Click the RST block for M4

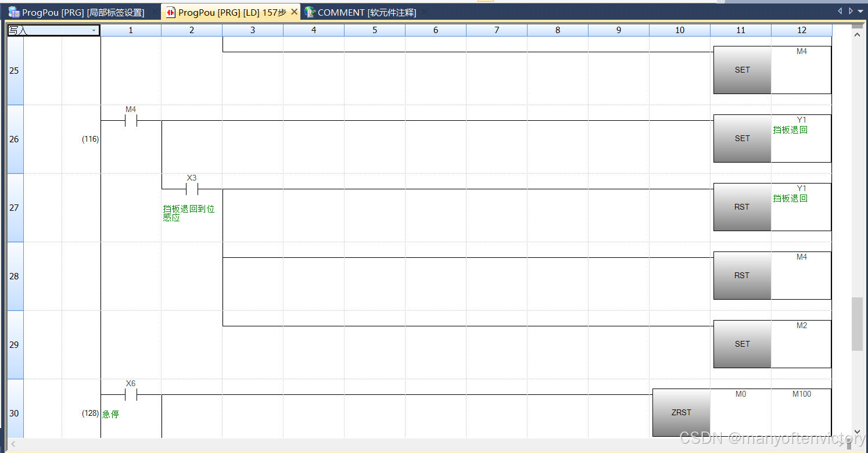742,275
